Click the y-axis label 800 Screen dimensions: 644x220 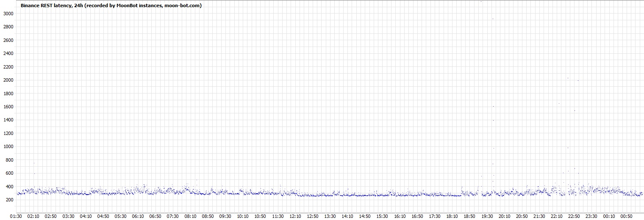(9, 160)
